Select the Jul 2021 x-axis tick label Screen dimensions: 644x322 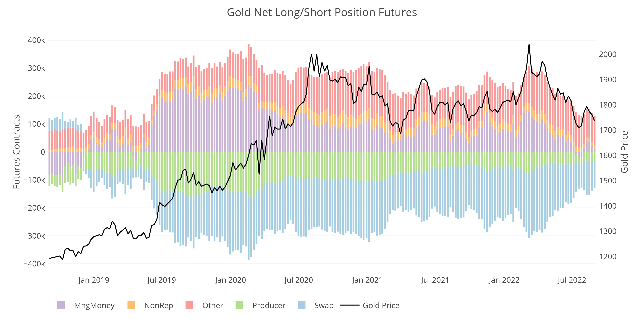pos(435,280)
